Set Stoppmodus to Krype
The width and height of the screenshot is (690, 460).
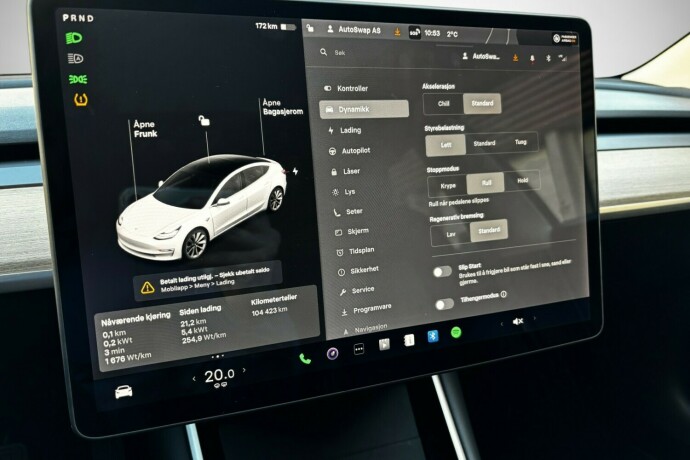(x=448, y=186)
